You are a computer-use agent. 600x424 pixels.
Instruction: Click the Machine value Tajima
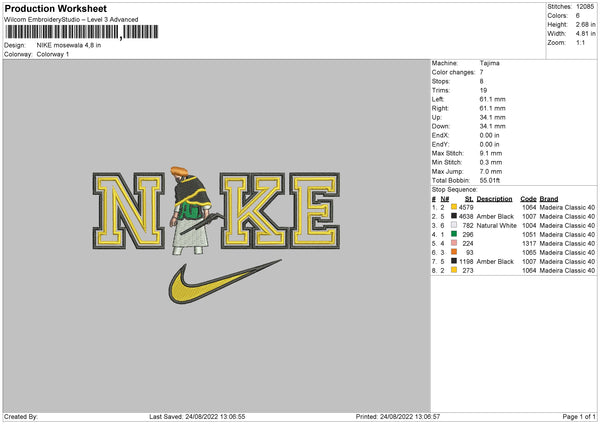[x=489, y=63]
